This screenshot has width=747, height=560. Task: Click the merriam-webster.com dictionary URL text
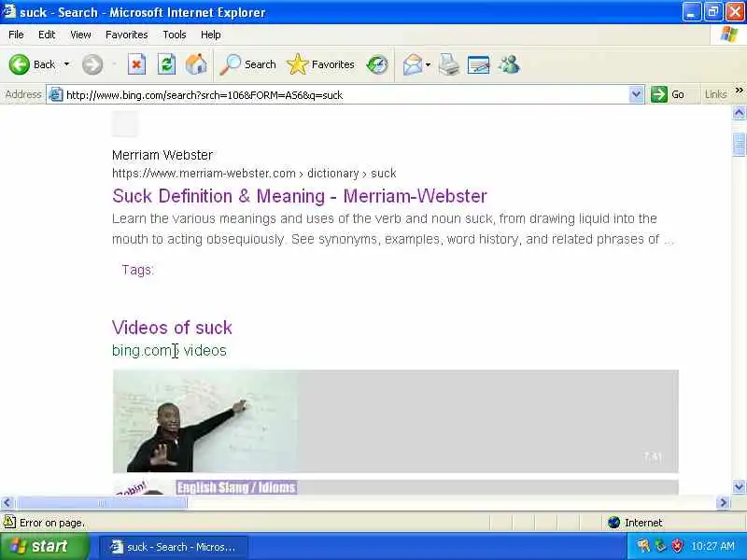254,174
